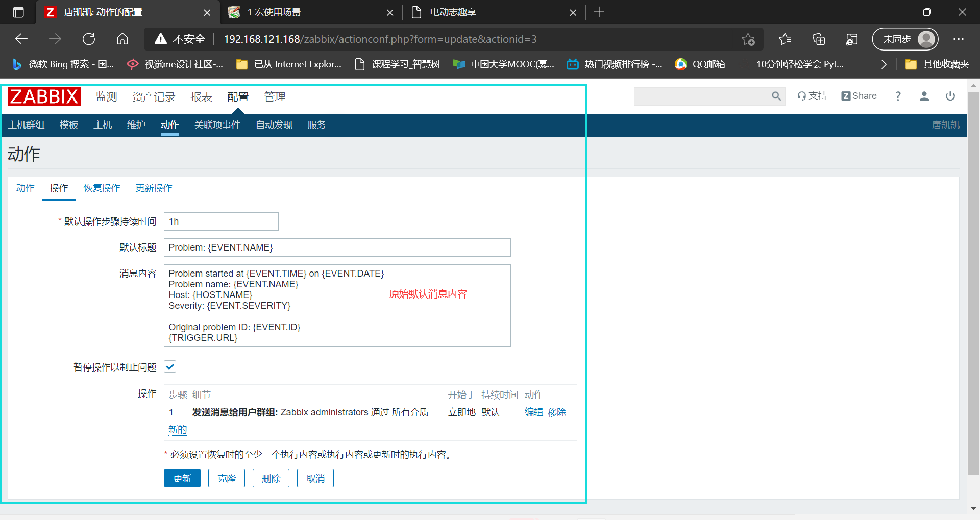Click the 删除 button
The height and width of the screenshot is (520, 980).
coord(271,478)
